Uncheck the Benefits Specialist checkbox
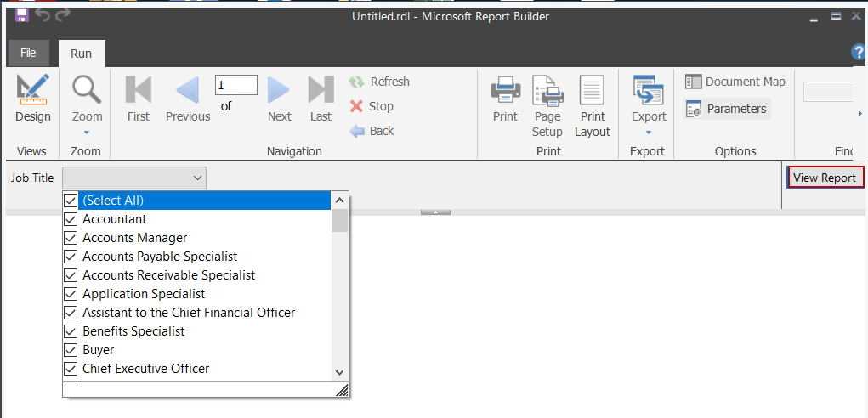 coord(71,331)
